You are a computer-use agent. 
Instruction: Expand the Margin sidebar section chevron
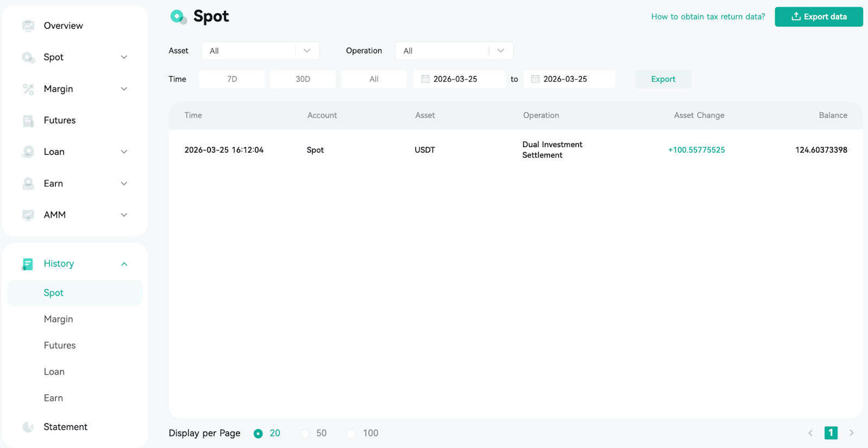pyautogui.click(x=124, y=89)
